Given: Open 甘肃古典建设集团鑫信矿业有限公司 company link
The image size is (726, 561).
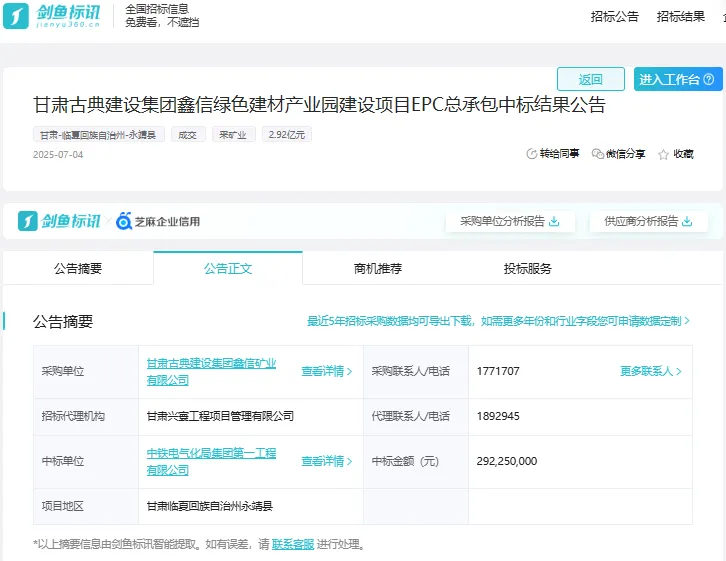Looking at the screenshot, I should [x=211, y=371].
